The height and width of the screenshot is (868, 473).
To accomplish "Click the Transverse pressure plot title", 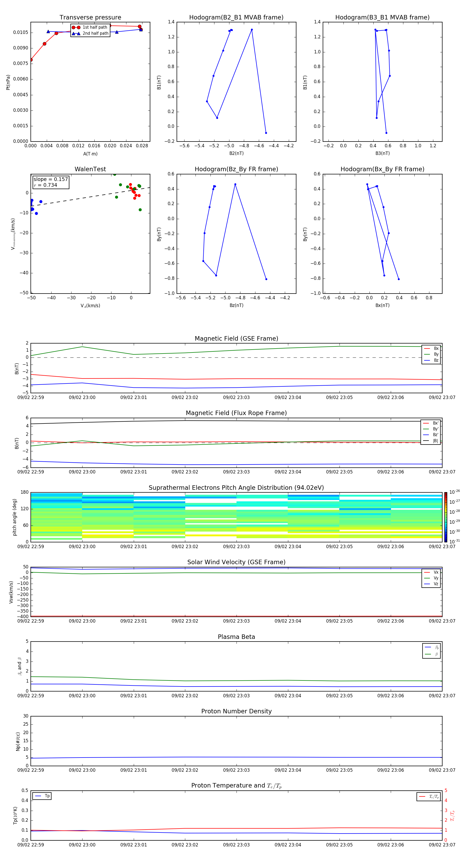I will tap(90, 18).
